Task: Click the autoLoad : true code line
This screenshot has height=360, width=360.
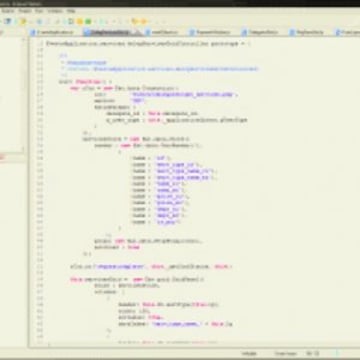Action: click(x=117, y=247)
